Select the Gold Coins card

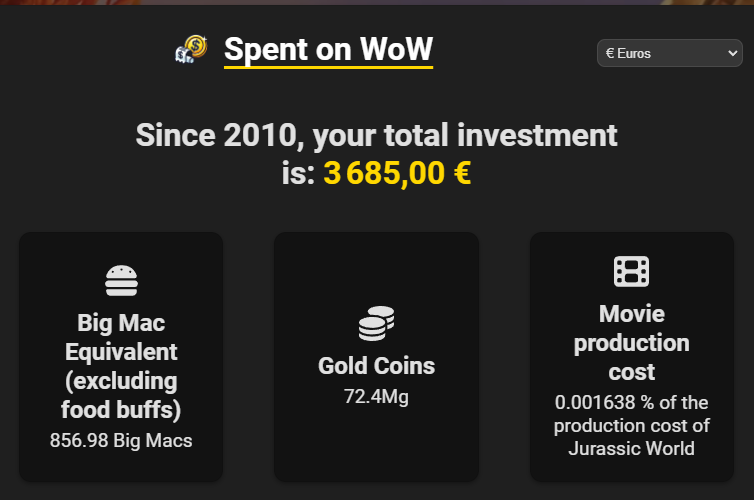point(377,357)
